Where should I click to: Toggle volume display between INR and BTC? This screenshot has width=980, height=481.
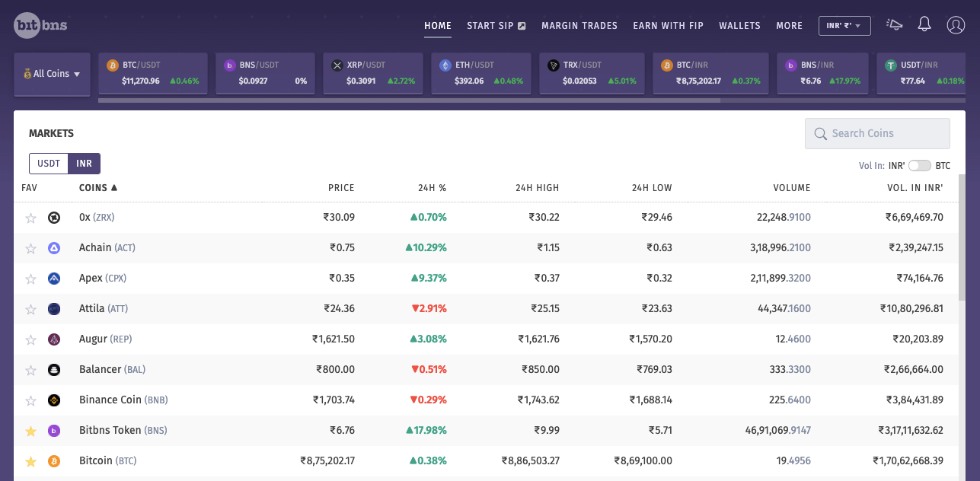click(x=919, y=166)
